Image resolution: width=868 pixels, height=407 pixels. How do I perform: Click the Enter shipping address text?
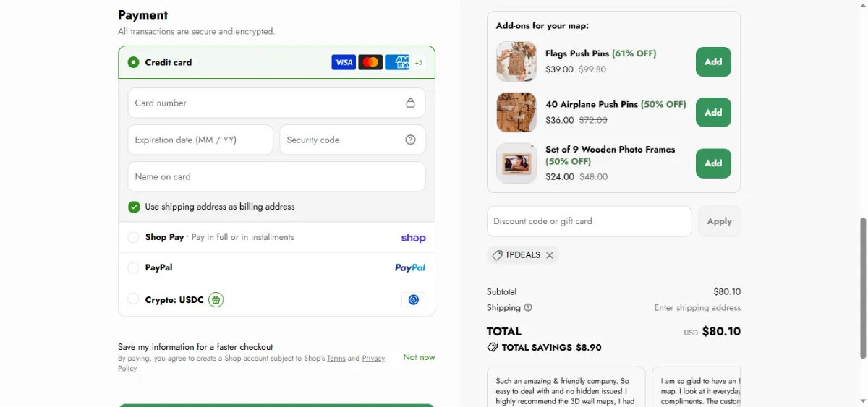pyautogui.click(x=697, y=307)
